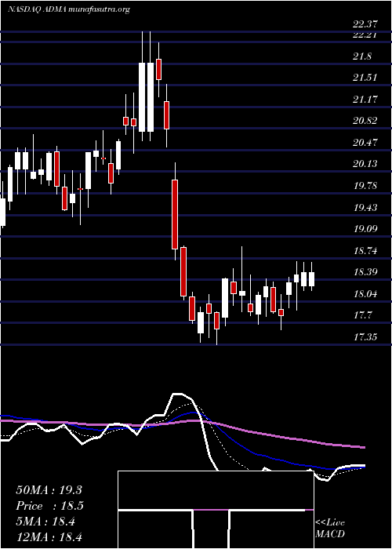Click the 50MA : 19.3 readout
The width and height of the screenshot is (392, 549).
click(49, 490)
